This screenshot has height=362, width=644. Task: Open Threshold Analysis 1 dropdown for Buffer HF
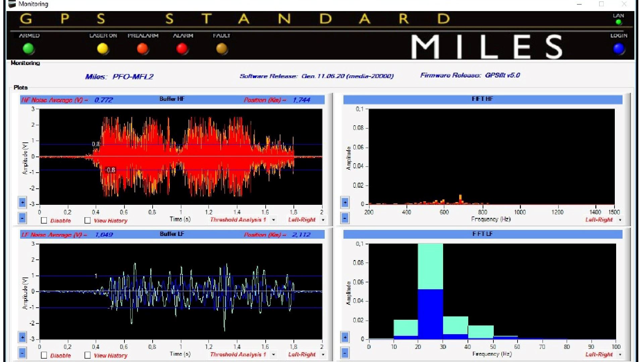274,220
